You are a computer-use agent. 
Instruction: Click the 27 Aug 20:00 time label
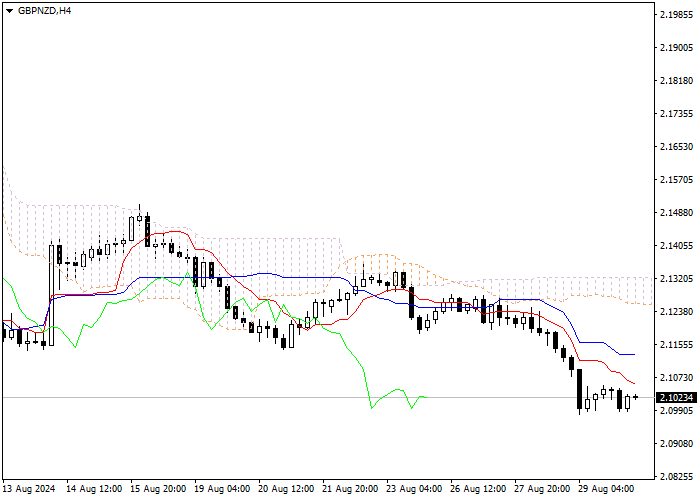tap(542, 489)
